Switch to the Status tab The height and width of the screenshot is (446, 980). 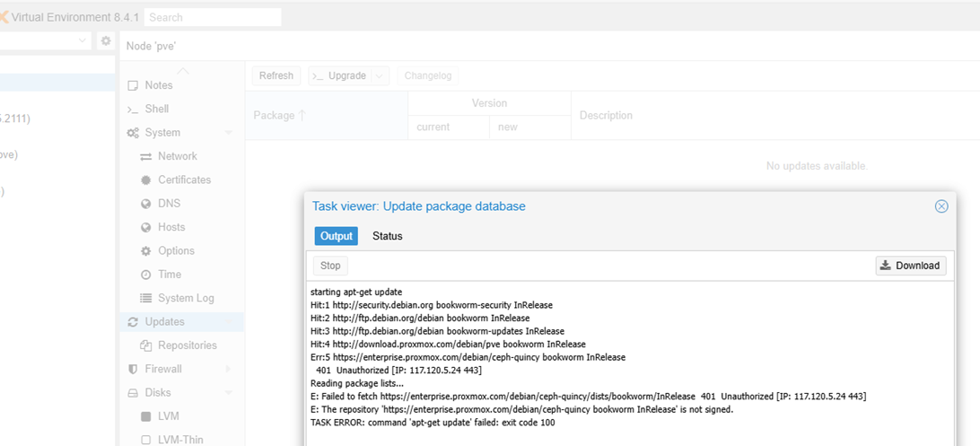coord(388,236)
